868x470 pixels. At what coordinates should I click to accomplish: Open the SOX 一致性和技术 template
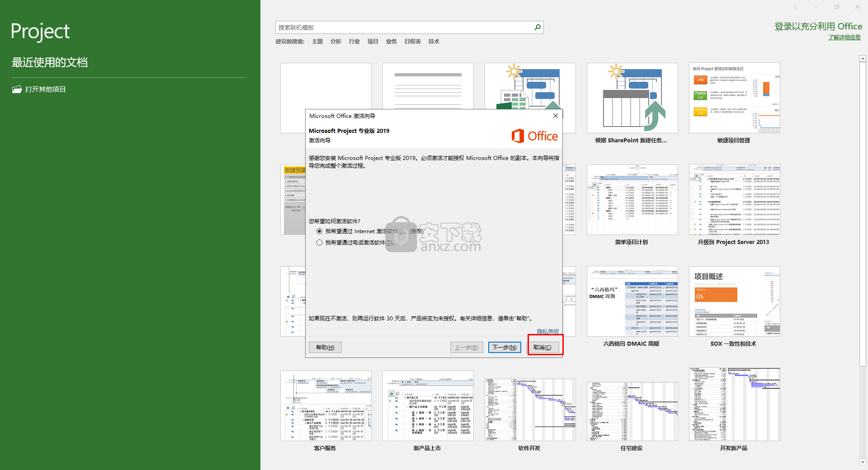[735, 301]
